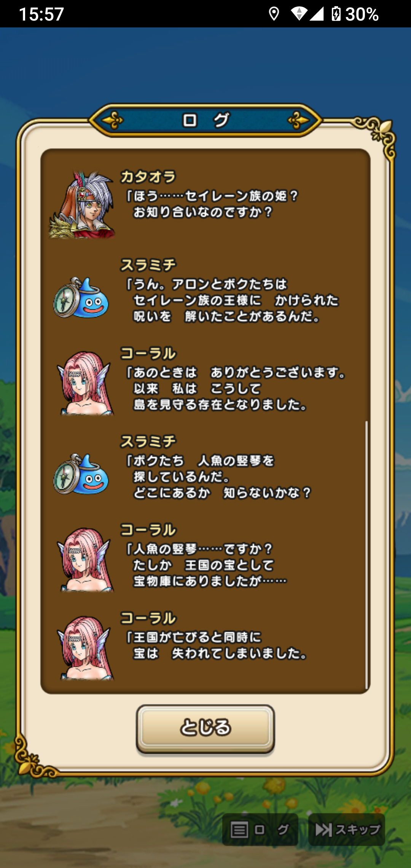Tap the clock showing 15:57
The width and height of the screenshot is (411, 868).
[41, 14]
